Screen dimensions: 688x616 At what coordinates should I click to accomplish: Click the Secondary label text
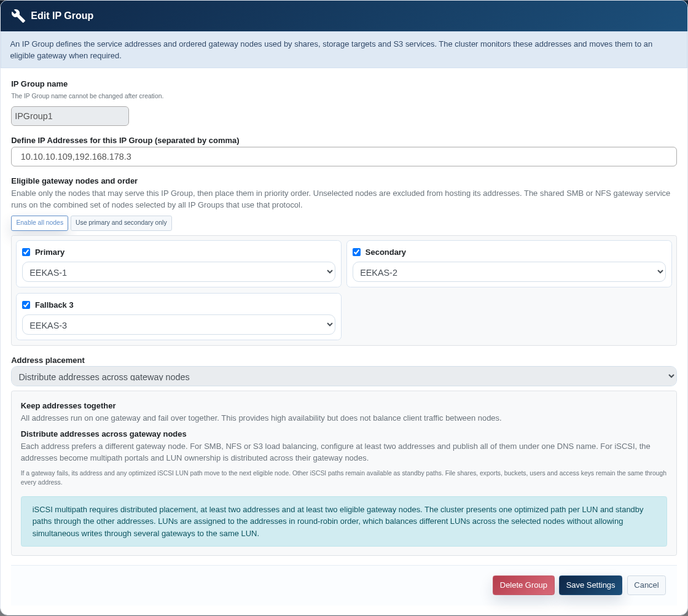[385, 252]
